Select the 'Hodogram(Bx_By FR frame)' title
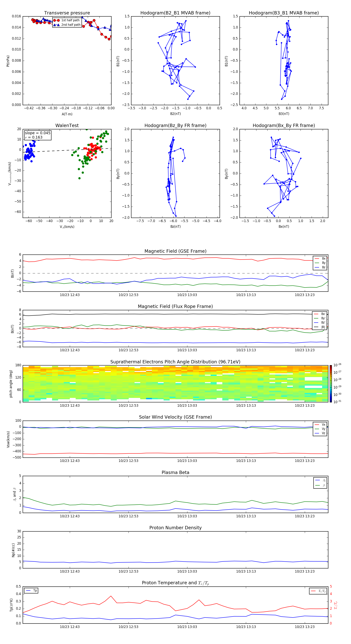This screenshot has height=644, width=351. pyautogui.click(x=284, y=125)
